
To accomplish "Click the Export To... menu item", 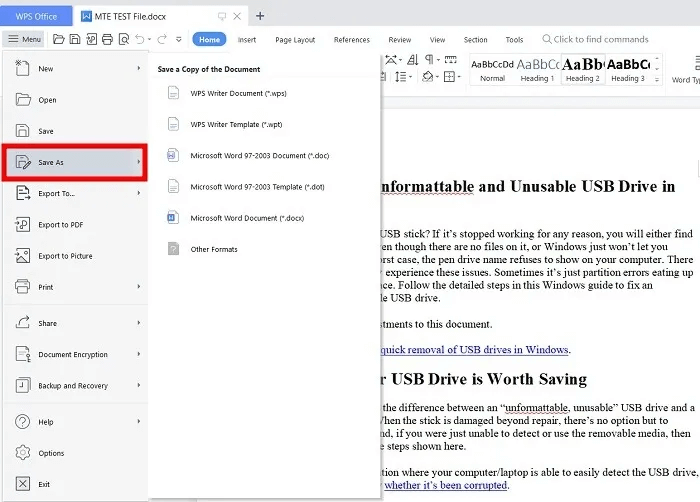I will tap(76, 193).
